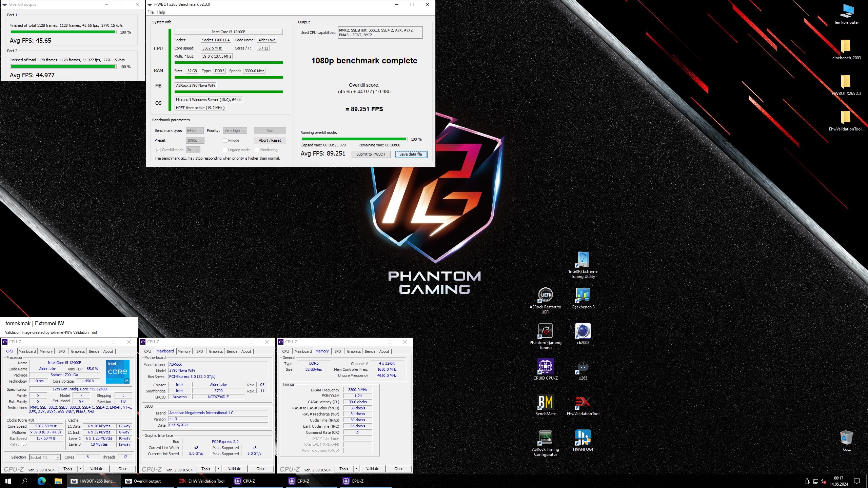Open Phantom Gaming Tuning shortcut
Image resolution: width=868 pixels, height=488 pixels.
[545, 336]
